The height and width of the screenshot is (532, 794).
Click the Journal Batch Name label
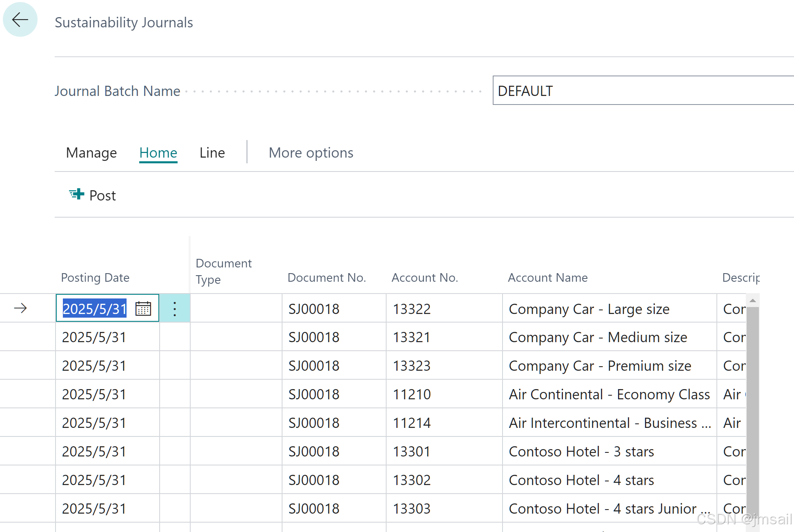click(118, 91)
